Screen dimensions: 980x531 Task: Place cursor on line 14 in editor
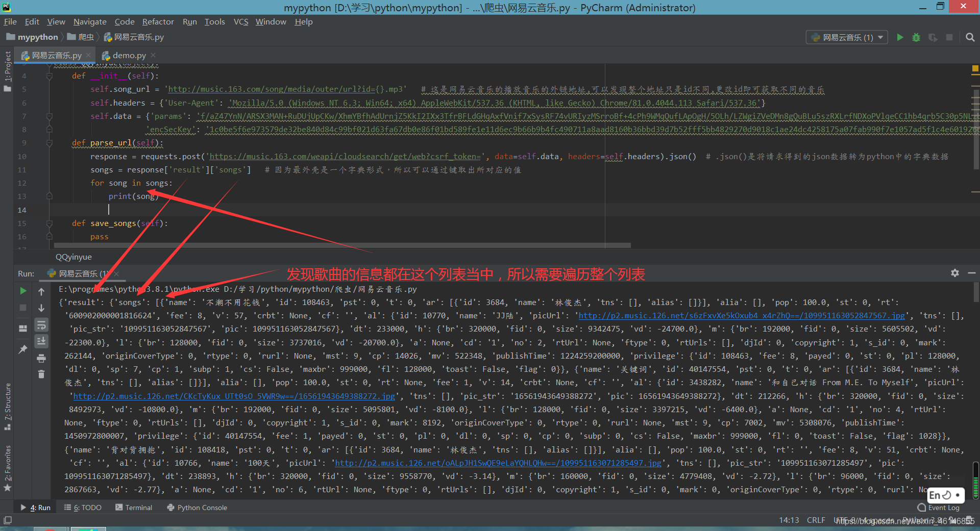pos(327,210)
